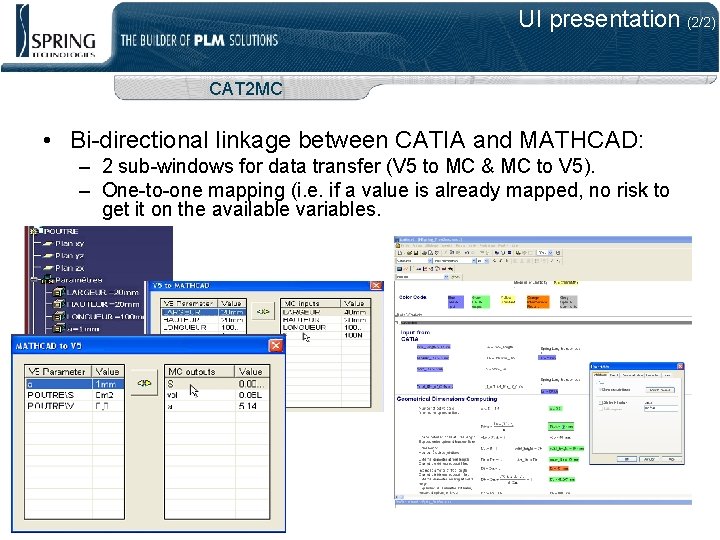The image size is (720, 540).
Task: Close the MATHCAD to V5 window
Action: tap(276, 346)
